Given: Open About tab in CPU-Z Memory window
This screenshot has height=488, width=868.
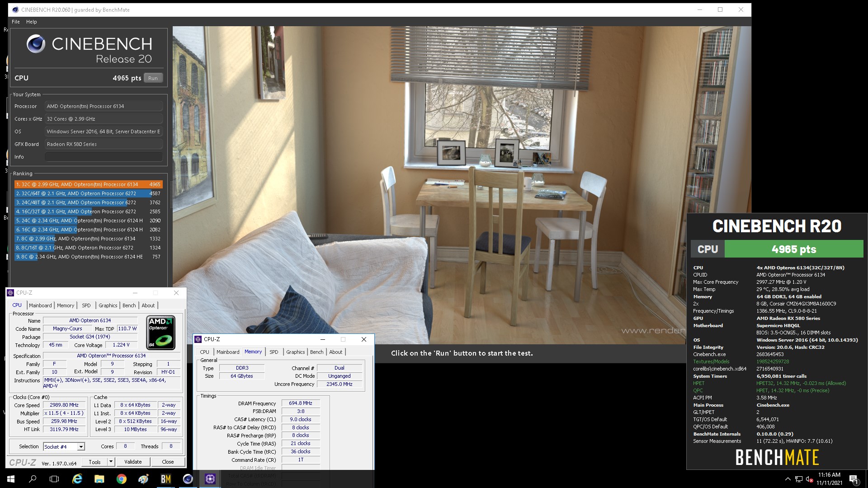Looking at the screenshot, I should click(336, 352).
